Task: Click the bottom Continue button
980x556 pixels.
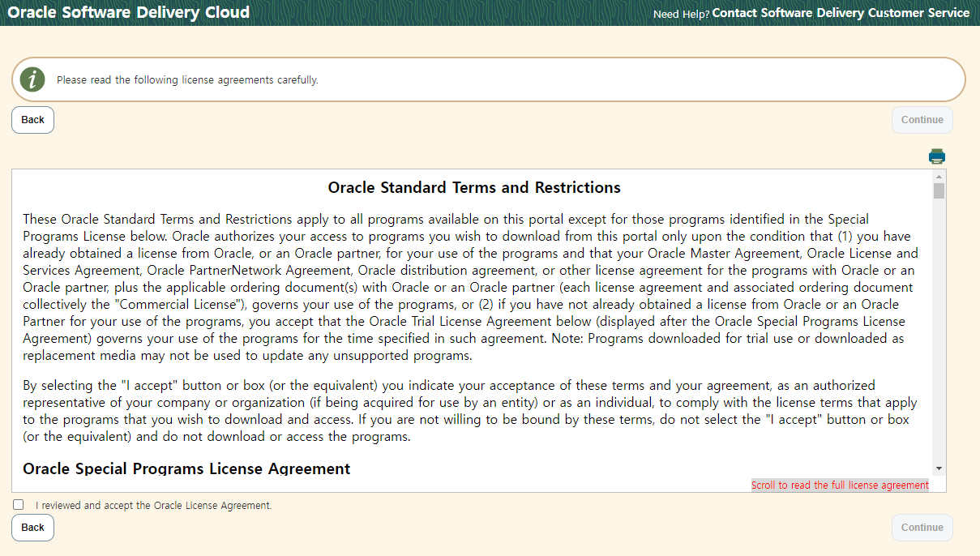Action: click(x=922, y=528)
